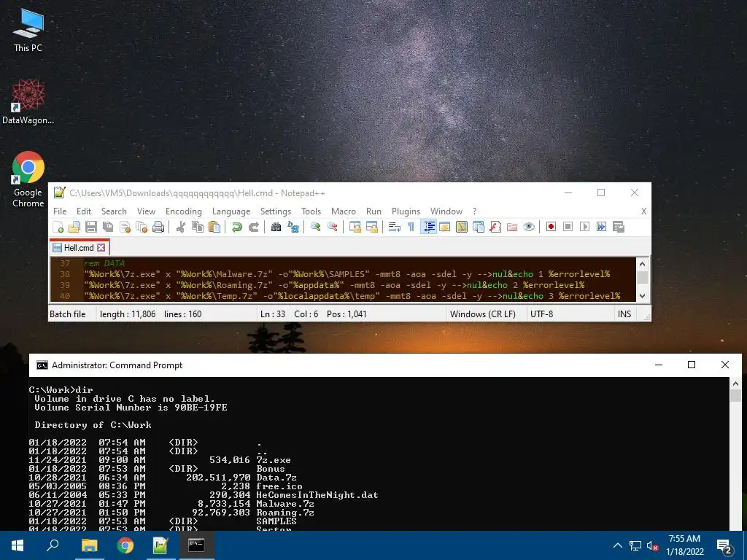Open the Settings menu in Notepad++
747x560 pixels.
275,211
